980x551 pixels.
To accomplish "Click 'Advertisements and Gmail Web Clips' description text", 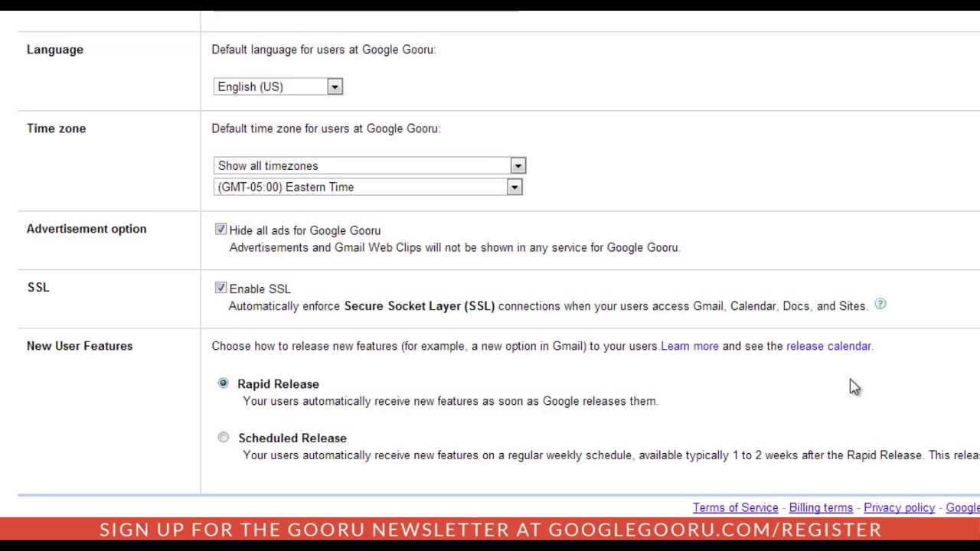I will coord(455,247).
